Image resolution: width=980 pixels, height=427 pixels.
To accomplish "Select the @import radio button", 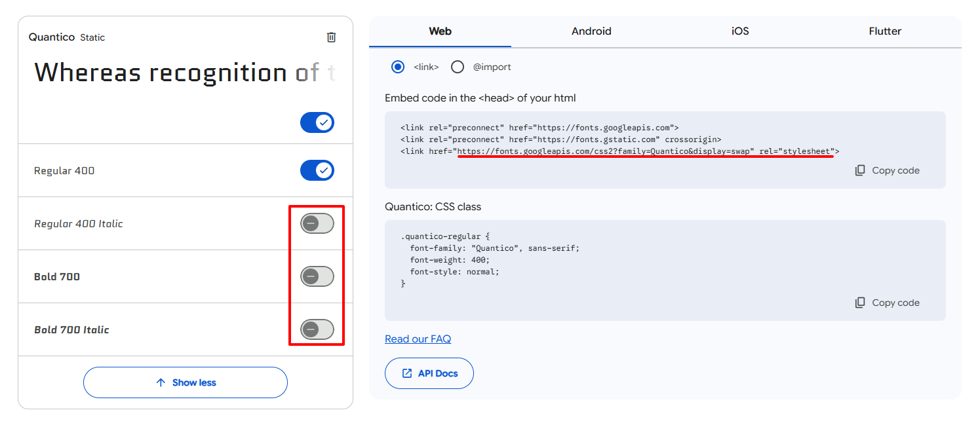I will click(457, 67).
